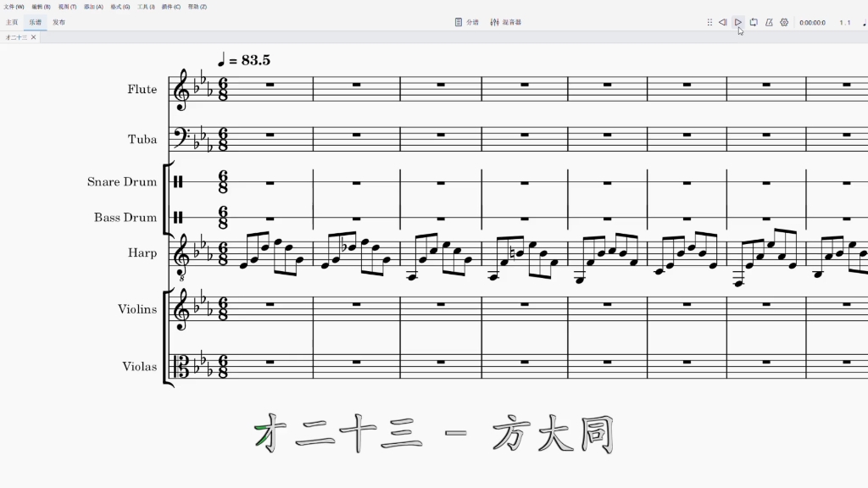This screenshot has width=868, height=488.
Task: Open the 工具 (J) menu
Action: 146,7
